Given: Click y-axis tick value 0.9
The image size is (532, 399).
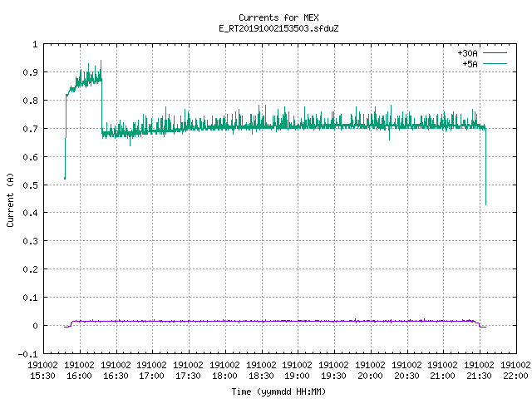Looking at the screenshot, I should 30,72.
